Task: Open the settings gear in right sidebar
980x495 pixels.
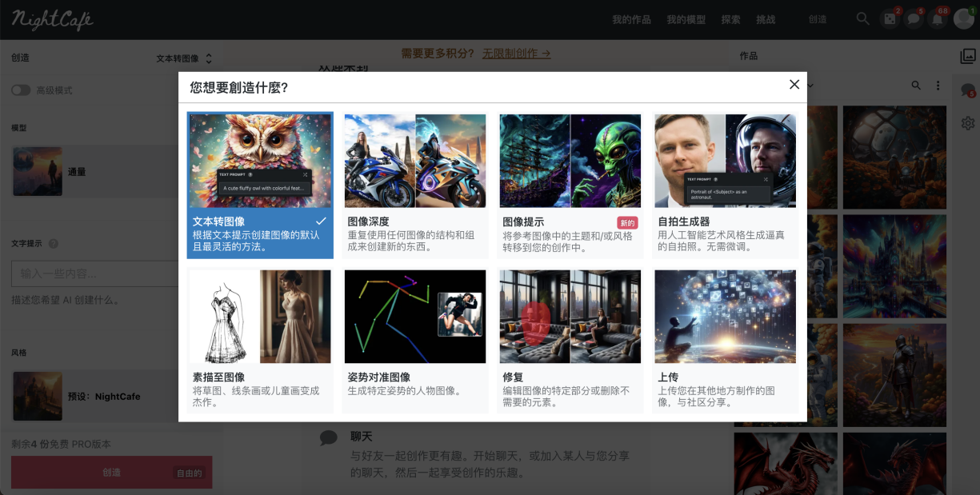Action: (968, 122)
